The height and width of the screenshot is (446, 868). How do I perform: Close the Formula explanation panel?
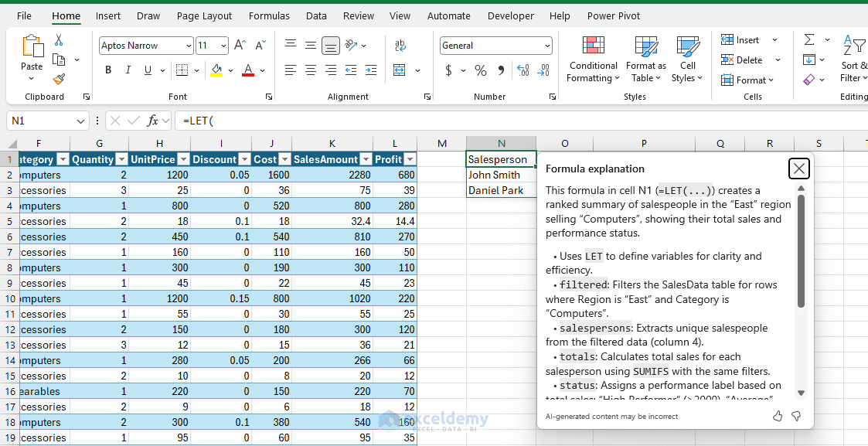pos(798,169)
